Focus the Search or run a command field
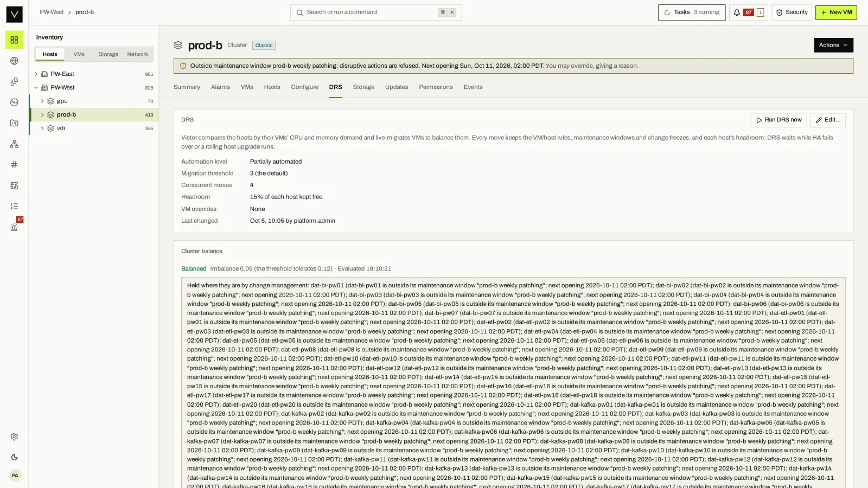Image resolution: width=868 pixels, height=488 pixels. click(376, 12)
